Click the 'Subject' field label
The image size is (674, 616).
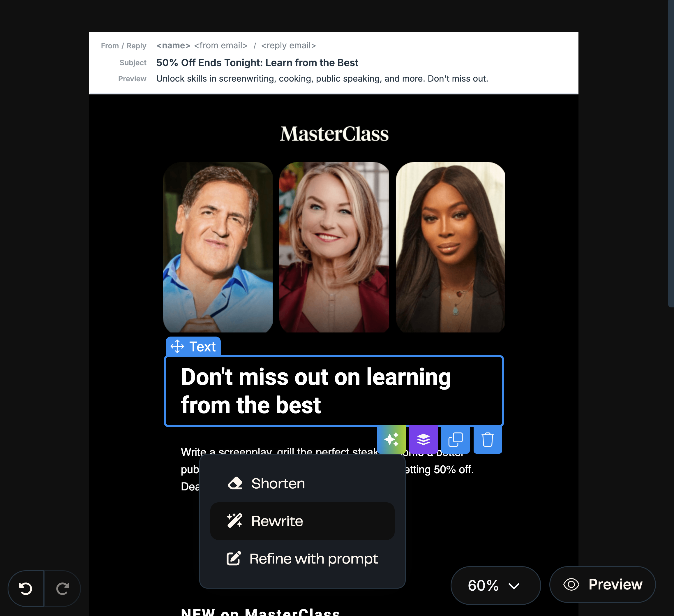point(133,63)
